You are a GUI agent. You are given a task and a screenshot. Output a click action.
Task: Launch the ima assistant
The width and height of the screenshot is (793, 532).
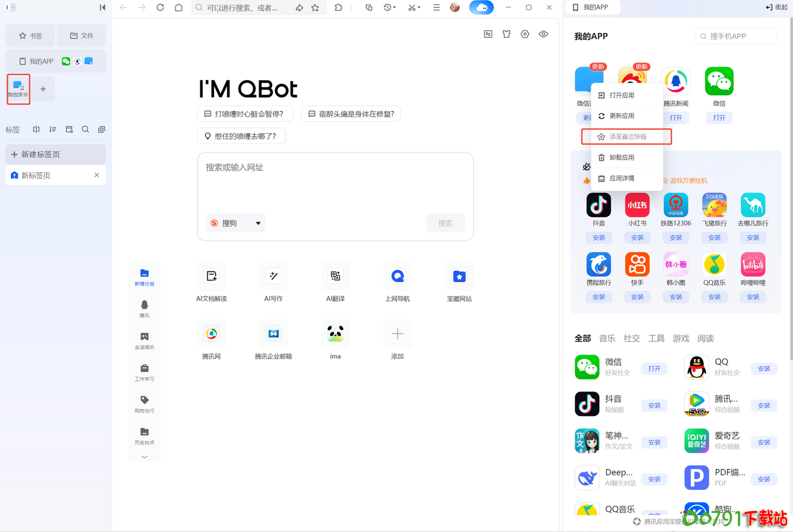click(x=335, y=340)
